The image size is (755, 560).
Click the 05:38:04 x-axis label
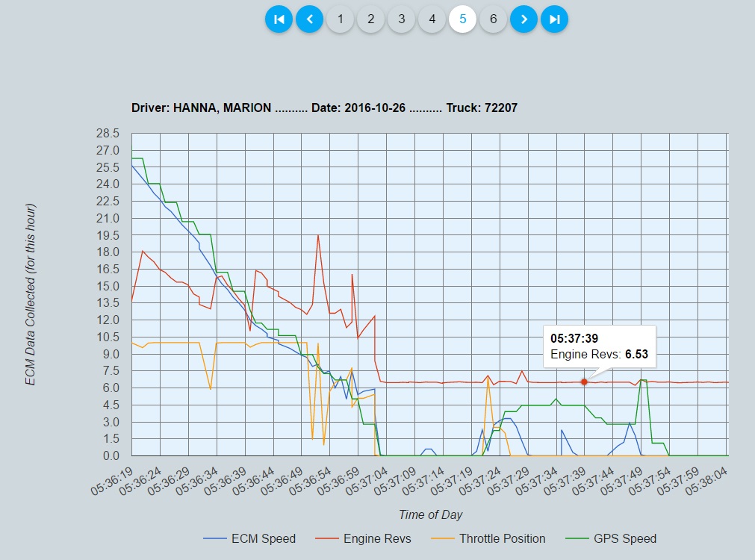707,481
